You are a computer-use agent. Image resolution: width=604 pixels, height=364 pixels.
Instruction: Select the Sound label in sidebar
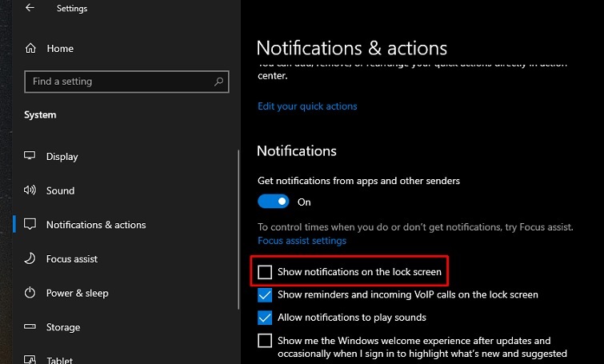click(x=60, y=190)
